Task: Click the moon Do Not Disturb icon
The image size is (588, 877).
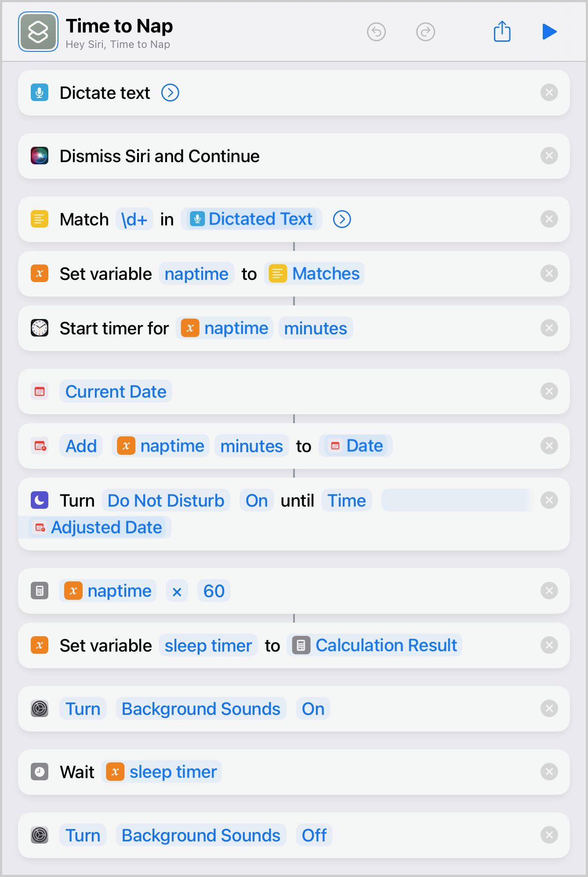Action: (x=40, y=500)
